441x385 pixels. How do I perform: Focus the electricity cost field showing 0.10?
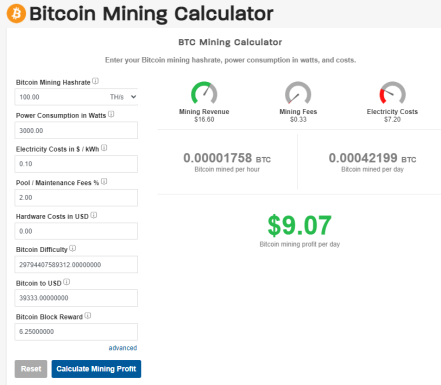pyautogui.click(x=76, y=164)
